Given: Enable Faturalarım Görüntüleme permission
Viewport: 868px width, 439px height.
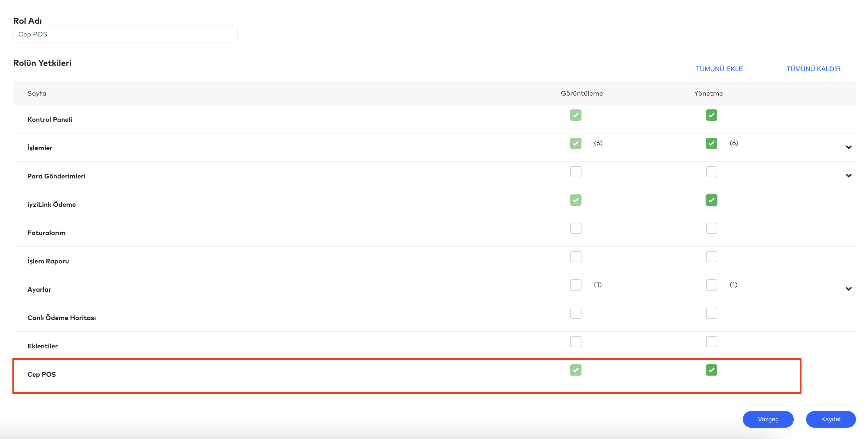Looking at the screenshot, I should tap(575, 228).
